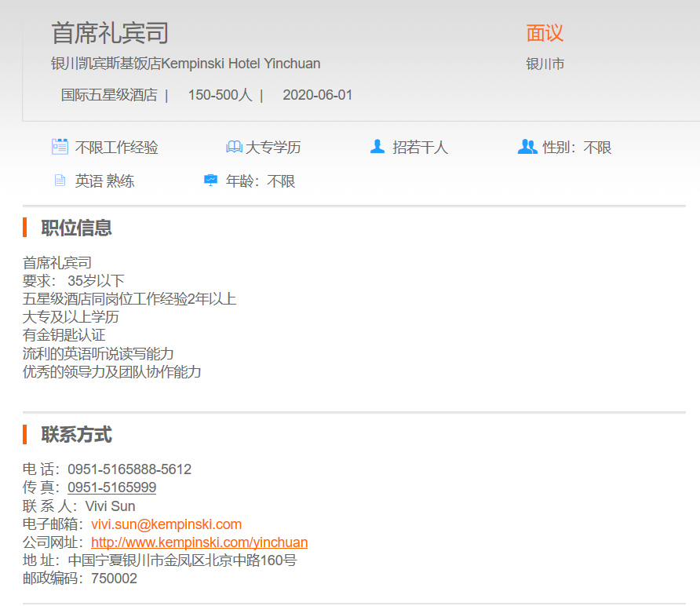Open the kempinski.com/yinchuan website link
700x606 pixels.
tap(199, 542)
